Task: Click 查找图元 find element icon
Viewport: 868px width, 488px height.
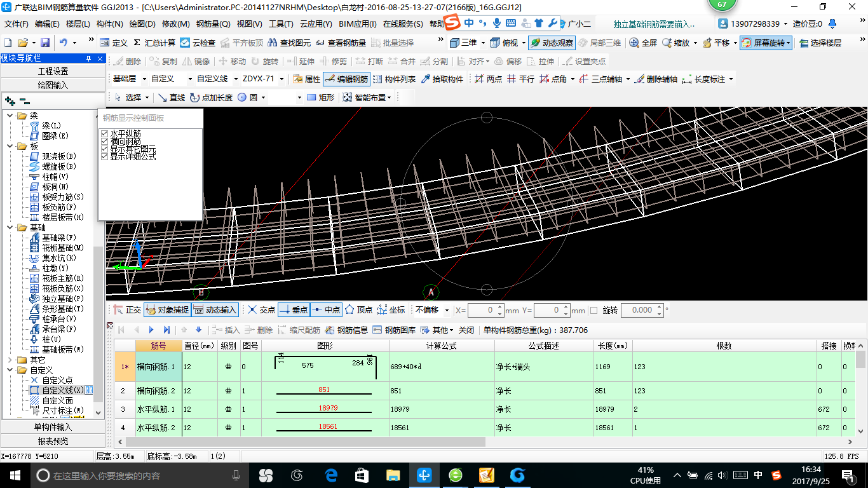Action: 289,43
